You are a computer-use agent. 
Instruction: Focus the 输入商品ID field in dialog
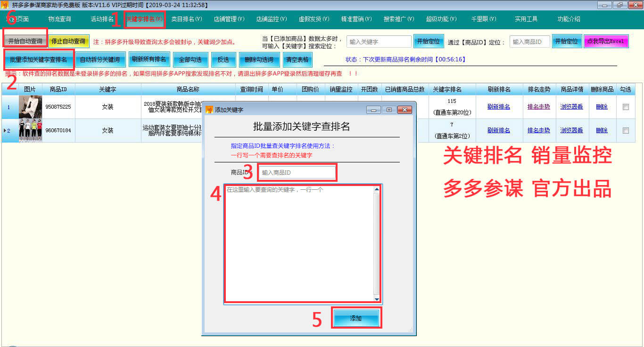point(297,173)
